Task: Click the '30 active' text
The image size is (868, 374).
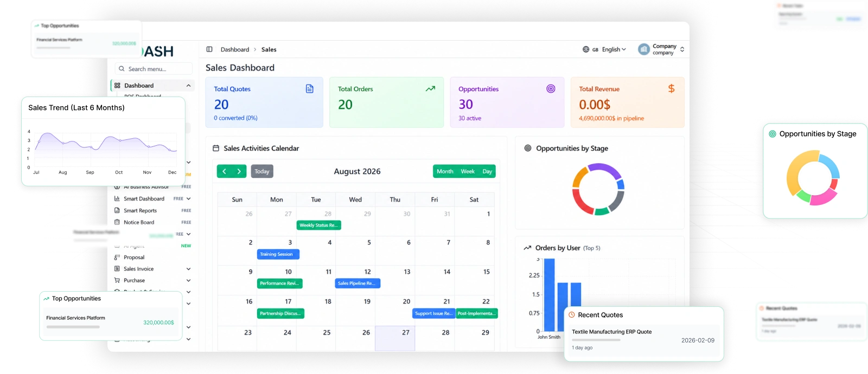Action: click(x=470, y=118)
